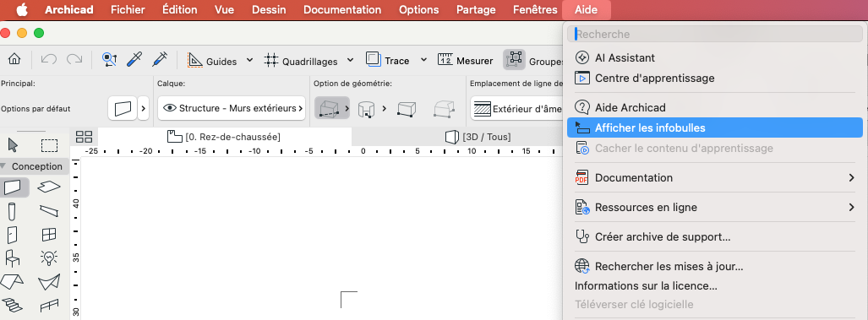Pick up parameters with the eyedropper

(134, 60)
